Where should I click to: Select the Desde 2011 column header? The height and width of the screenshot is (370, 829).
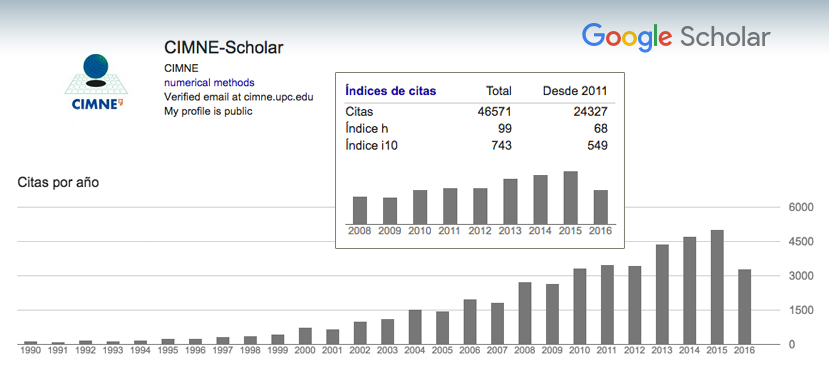click(575, 90)
